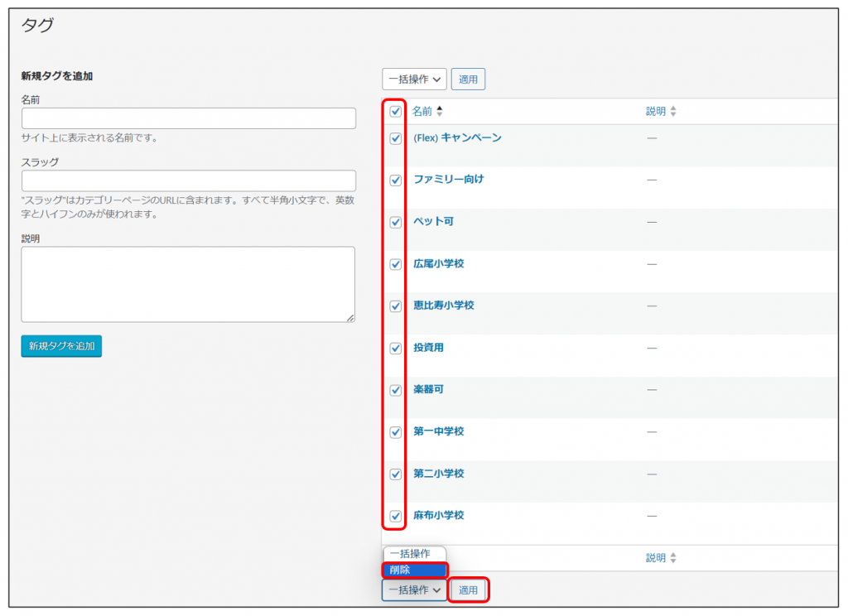Focus the スラッグ text input field
The image size is (848, 616).
[188, 181]
